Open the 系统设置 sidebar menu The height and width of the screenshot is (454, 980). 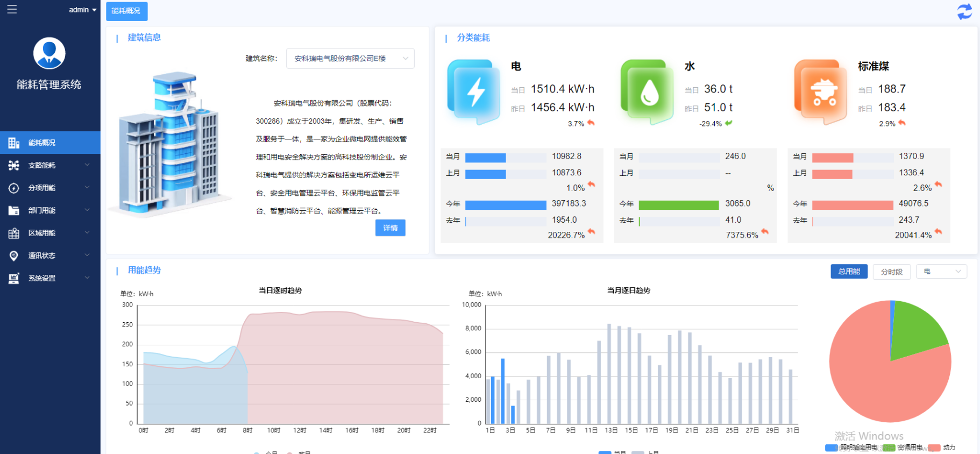pyautogui.click(x=50, y=278)
